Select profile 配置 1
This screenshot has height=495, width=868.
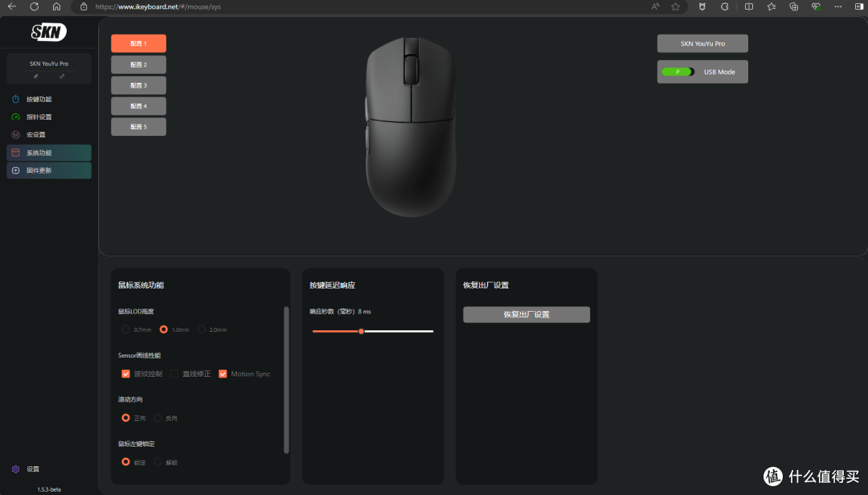[x=138, y=43]
